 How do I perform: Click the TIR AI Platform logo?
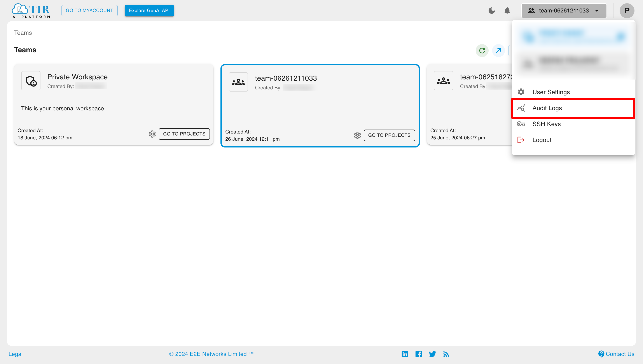tap(31, 10)
